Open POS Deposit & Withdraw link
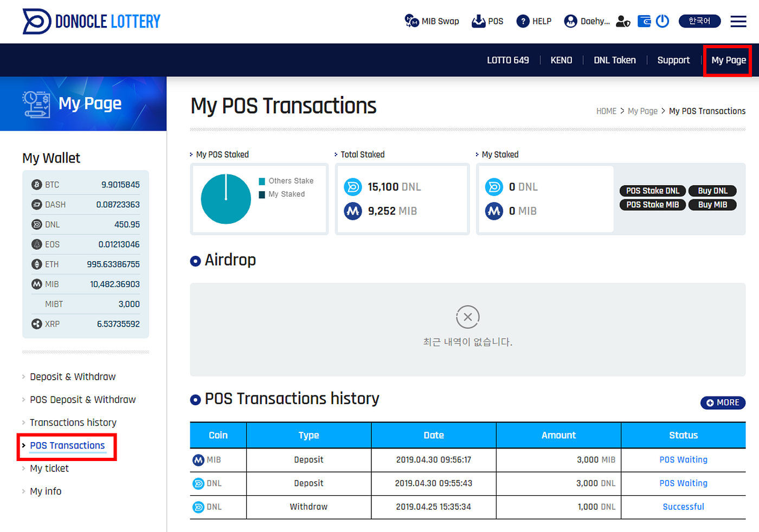The image size is (759, 532). pos(82,399)
